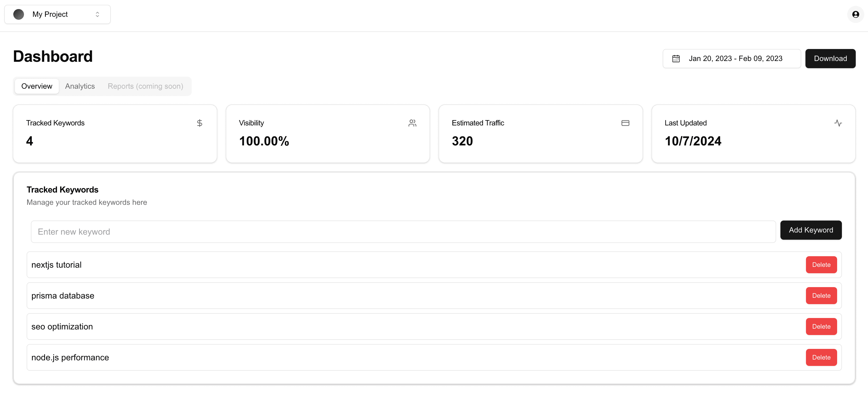Select the Overview tab
Viewport: 868px width, 416px height.
37,86
